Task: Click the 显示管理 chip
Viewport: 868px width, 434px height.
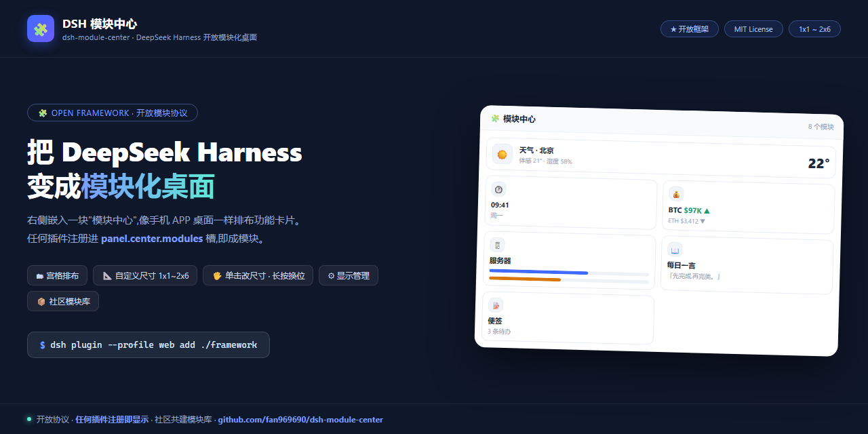Action: tap(349, 275)
